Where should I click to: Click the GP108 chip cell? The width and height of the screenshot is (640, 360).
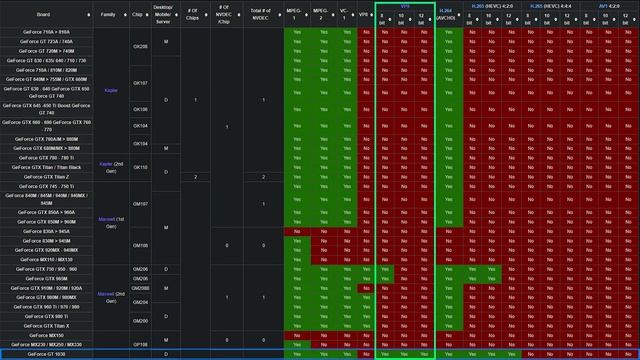(x=140, y=344)
